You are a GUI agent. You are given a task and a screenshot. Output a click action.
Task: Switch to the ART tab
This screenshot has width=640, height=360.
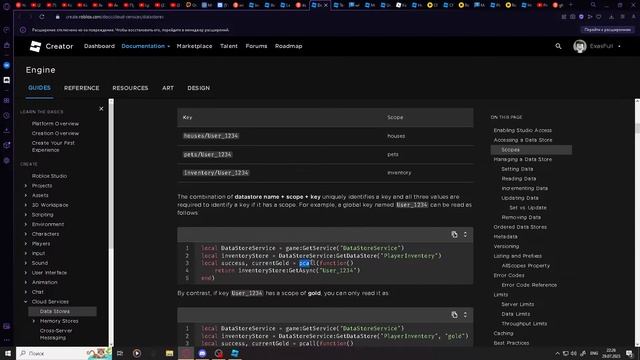[x=168, y=88]
